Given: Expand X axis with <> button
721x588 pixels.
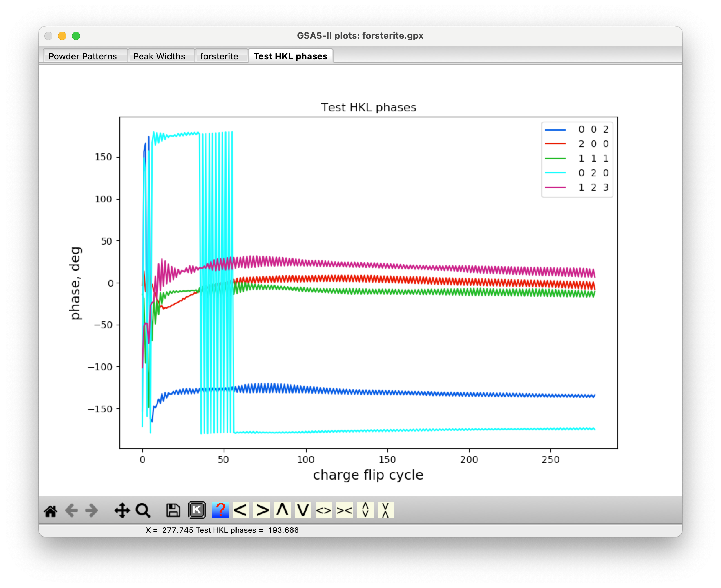Looking at the screenshot, I should tap(324, 510).
